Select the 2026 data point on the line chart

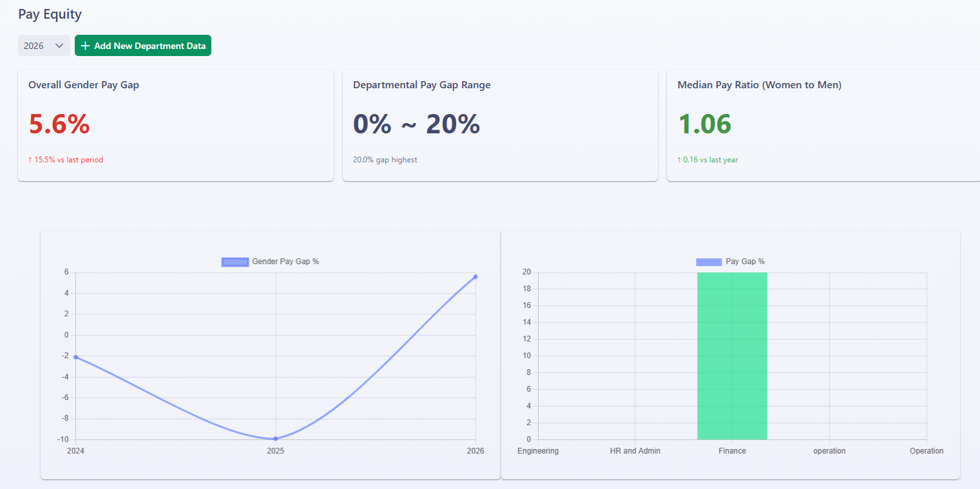pyautogui.click(x=476, y=276)
